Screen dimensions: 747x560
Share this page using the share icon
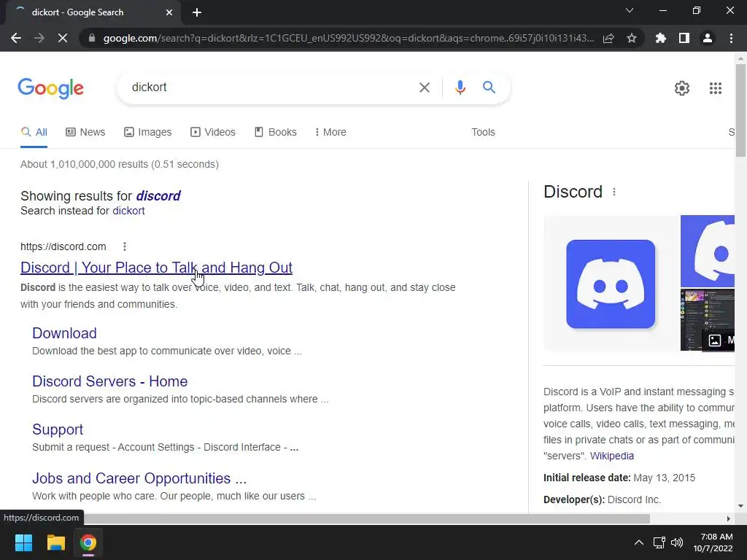tap(608, 38)
